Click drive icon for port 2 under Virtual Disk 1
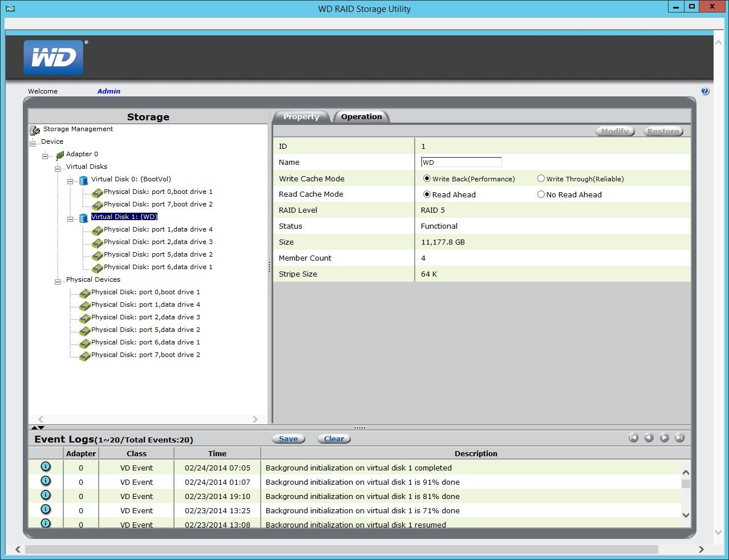This screenshot has height=560, width=729. (97, 244)
